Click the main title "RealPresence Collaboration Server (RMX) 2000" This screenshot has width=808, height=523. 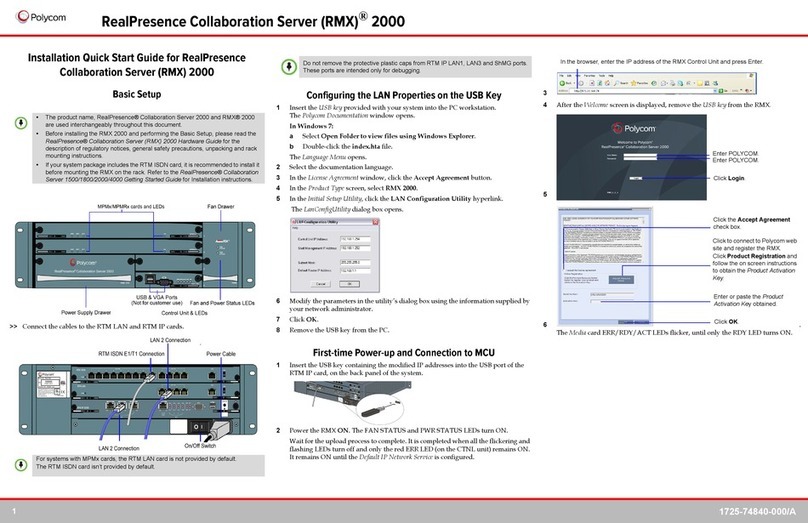pyautogui.click(x=253, y=21)
